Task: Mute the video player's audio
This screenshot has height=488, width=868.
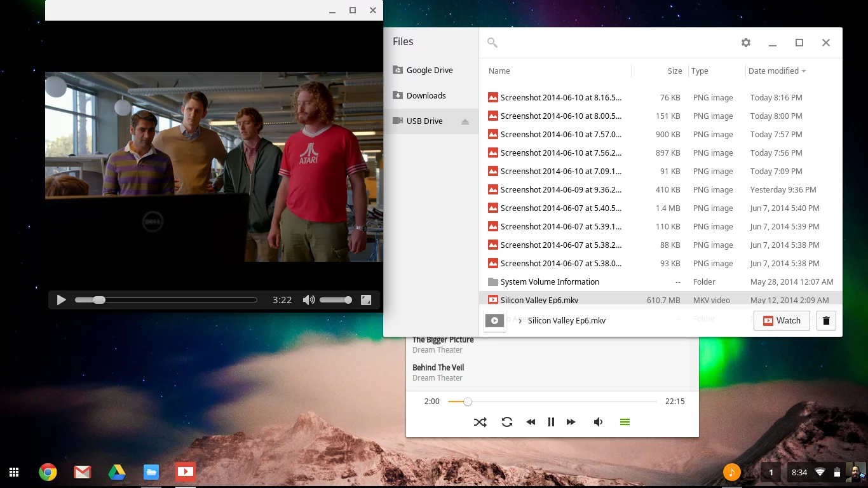Action: click(x=309, y=299)
